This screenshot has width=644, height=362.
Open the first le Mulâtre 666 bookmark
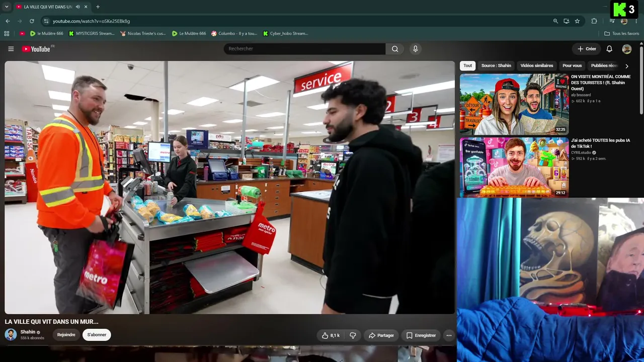46,34
